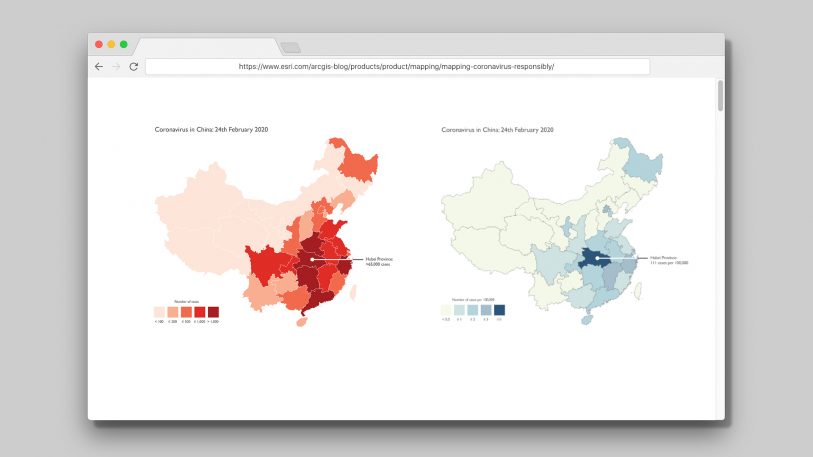813x457 pixels.
Task: Click the vertical page scrollbar thumb
Action: [x=718, y=96]
